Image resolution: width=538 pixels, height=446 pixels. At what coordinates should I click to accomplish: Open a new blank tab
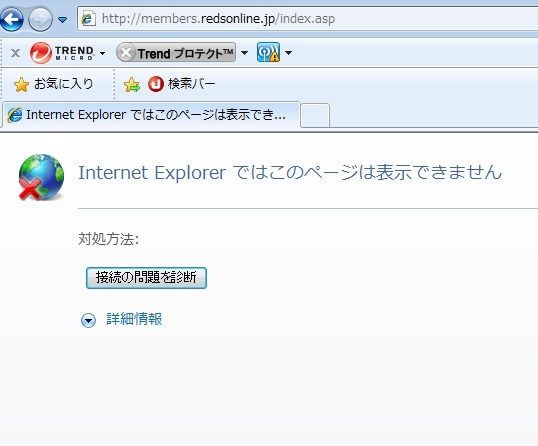click(315, 115)
